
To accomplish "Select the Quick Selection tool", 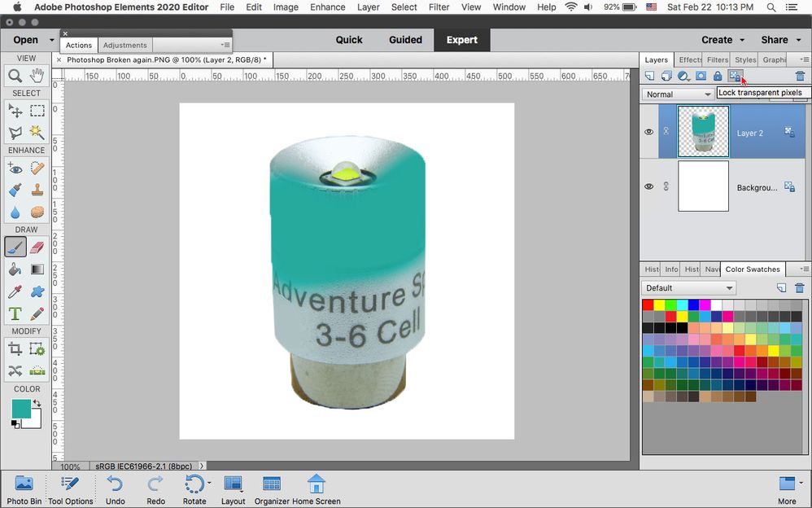I will click(x=37, y=132).
